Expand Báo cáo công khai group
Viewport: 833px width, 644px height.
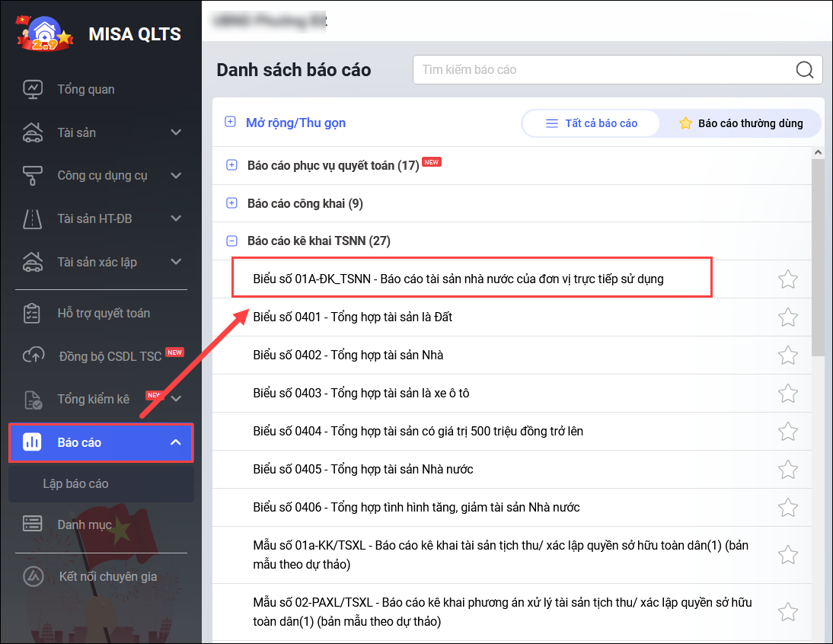pos(231,203)
